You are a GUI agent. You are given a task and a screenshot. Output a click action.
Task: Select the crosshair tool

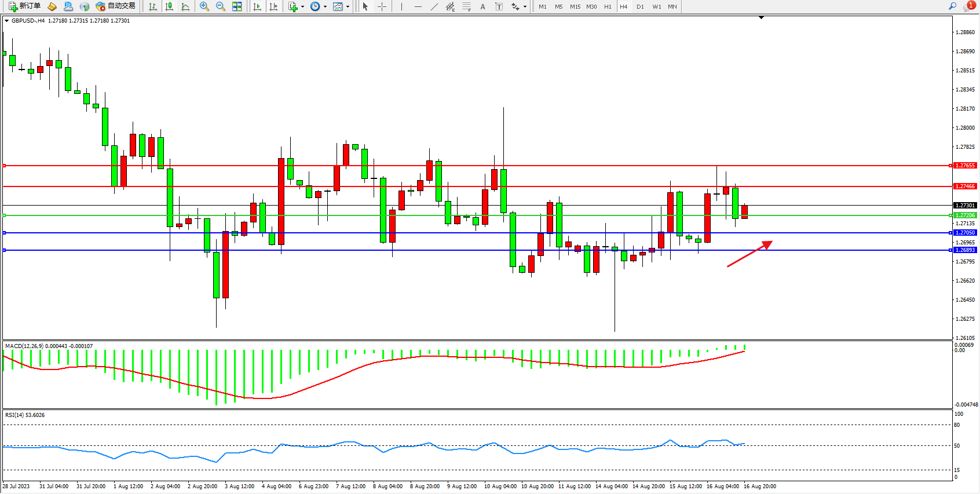coord(382,6)
